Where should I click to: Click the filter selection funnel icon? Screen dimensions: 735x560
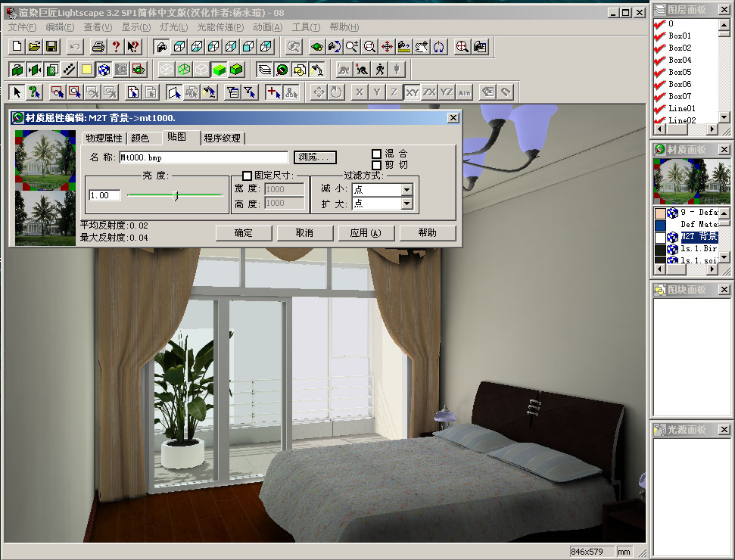250,92
